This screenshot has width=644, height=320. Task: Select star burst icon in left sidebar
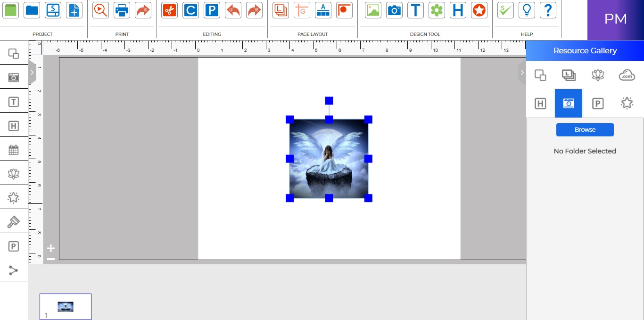pyautogui.click(x=14, y=198)
